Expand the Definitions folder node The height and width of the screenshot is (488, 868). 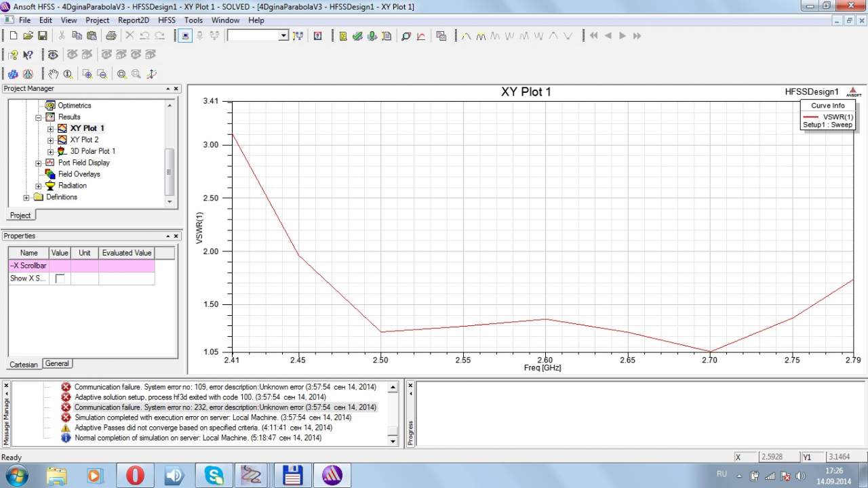pos(27,197)
